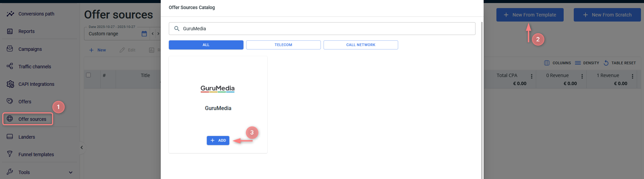Screen dimensions: 644x179
Task: Click the Tools wrench icon
Action: [x=10, y=172]
